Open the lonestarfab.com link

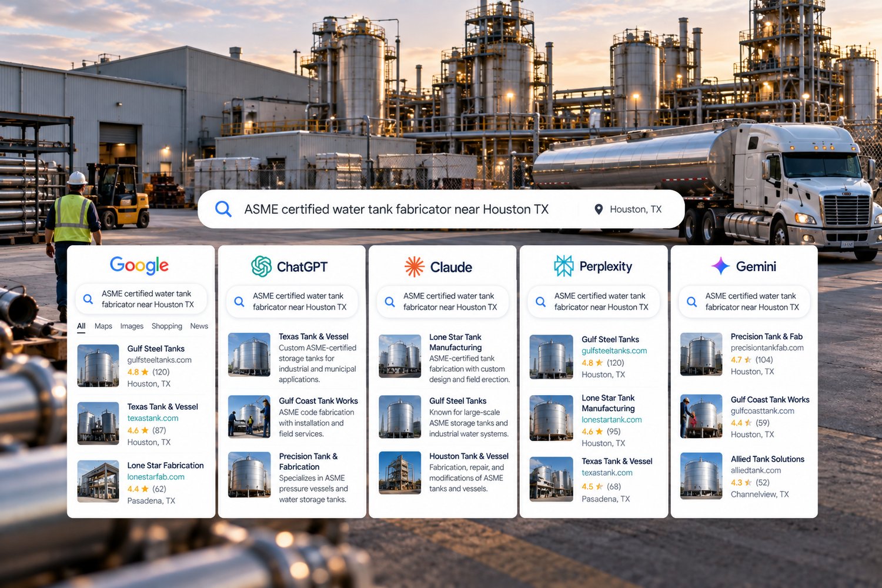point(156,477)
